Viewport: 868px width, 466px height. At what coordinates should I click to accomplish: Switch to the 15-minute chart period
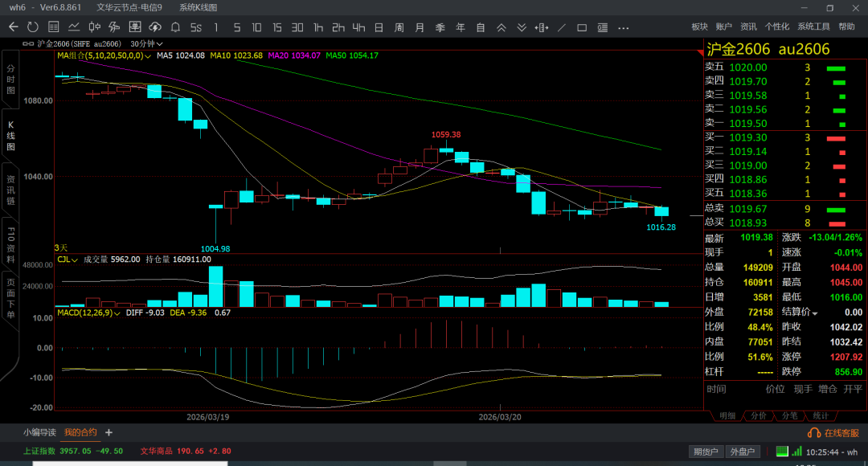pos(276,27)
